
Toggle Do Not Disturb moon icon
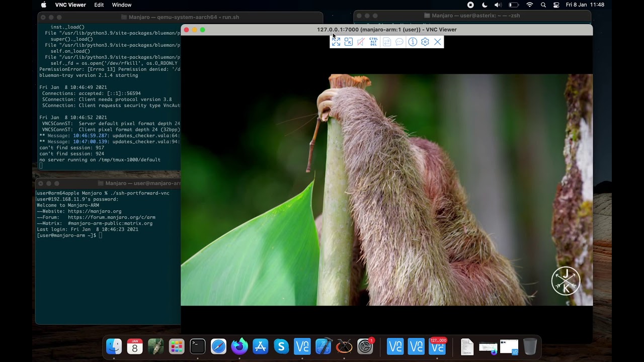click(485, 5)
